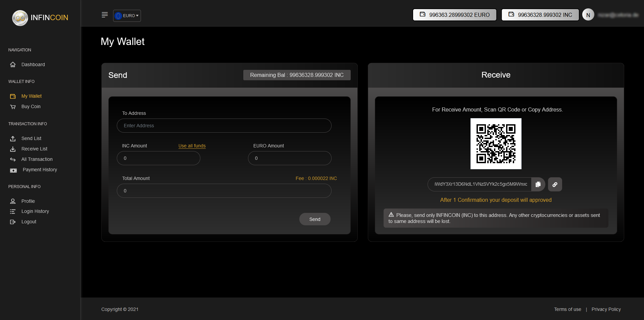Click the INFINCOIN logo

point(40,18)
